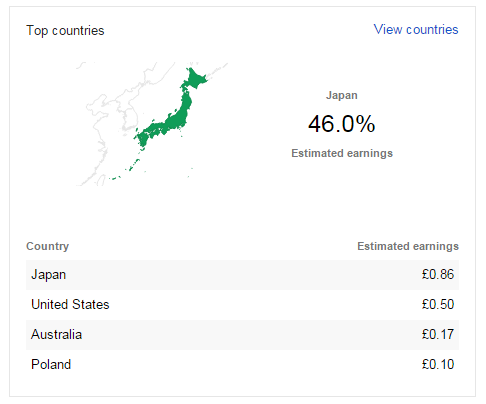Select the Poland row in table
This screenshot has height=404, width=486.
[x=242, y=365]
